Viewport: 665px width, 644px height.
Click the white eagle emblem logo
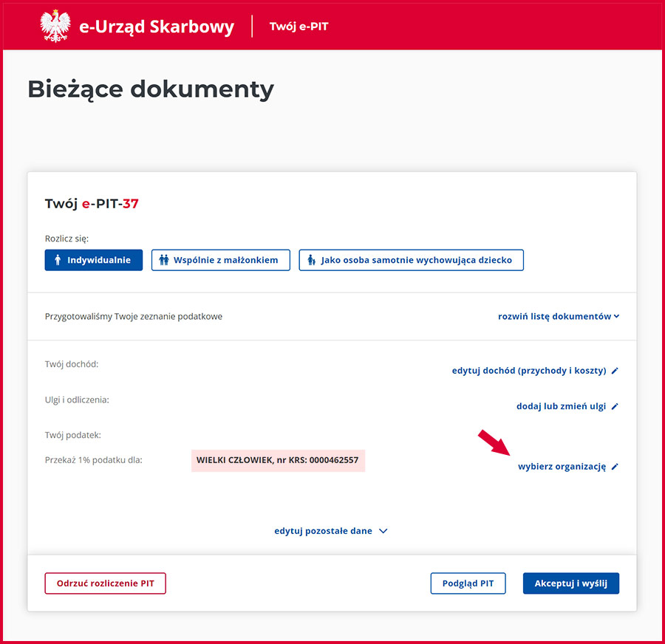click(x=55, y=27)
